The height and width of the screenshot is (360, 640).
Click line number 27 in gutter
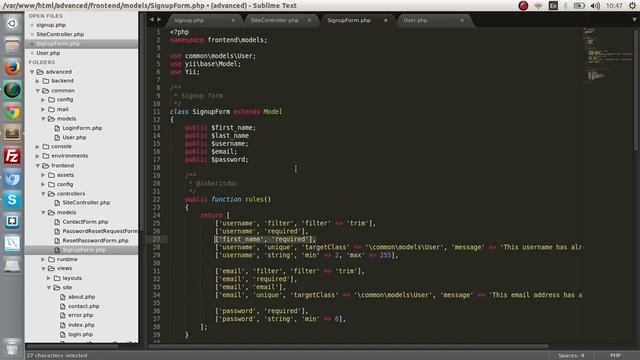click(157, 239)
